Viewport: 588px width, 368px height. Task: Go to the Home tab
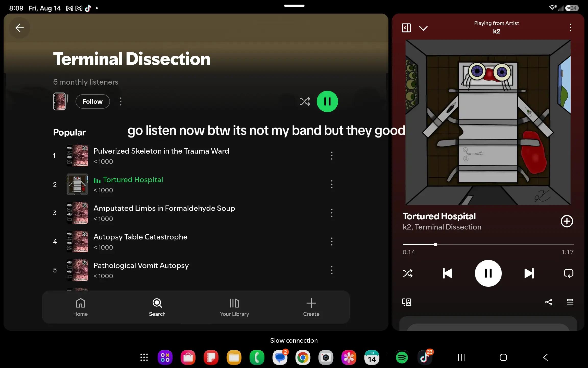(x=81, y=307)
